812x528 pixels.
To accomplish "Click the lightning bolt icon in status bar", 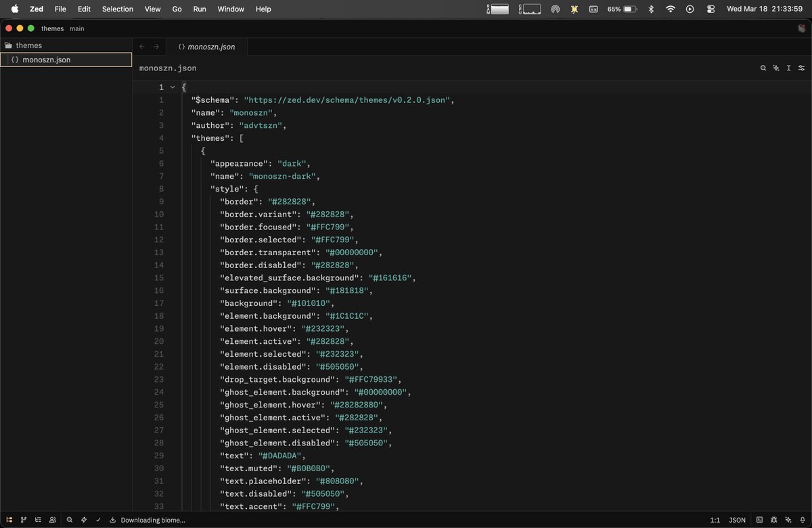I will tap(84, 520).
